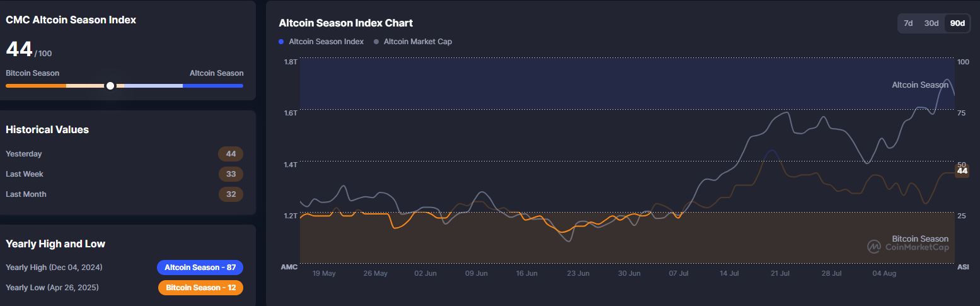The height and width of the screenshot is (306, 980).
Task: Click the 14 Jul date label
Action: pos(729,274)
